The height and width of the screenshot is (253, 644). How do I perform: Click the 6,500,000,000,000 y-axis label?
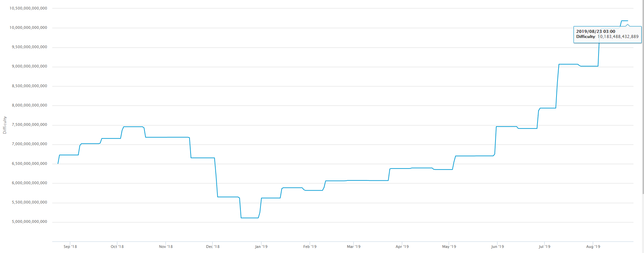pyautogui.click(x=29, y=163)
